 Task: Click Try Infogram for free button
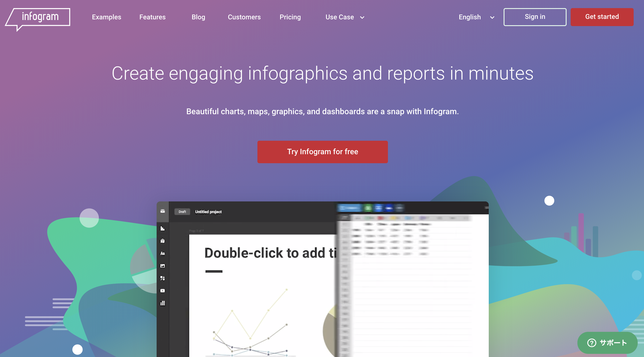[322, 152]
